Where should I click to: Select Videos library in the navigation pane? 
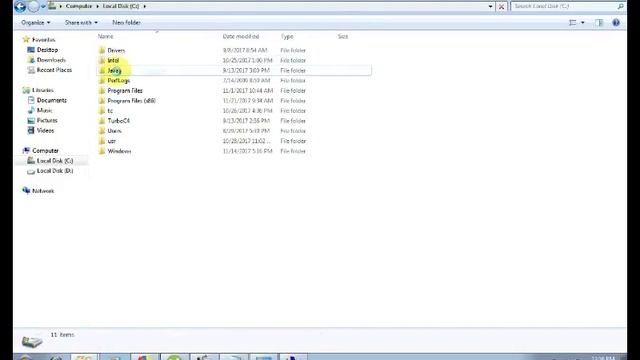[45, 131]
